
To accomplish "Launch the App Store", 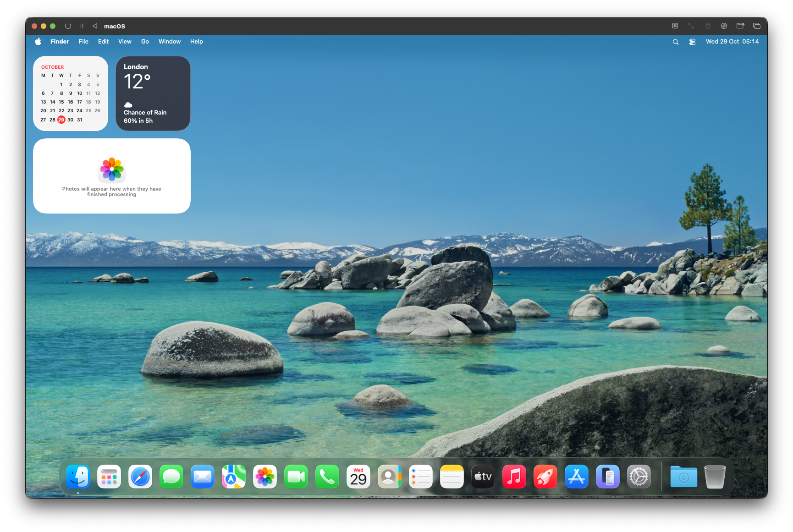I will (576, 477).
